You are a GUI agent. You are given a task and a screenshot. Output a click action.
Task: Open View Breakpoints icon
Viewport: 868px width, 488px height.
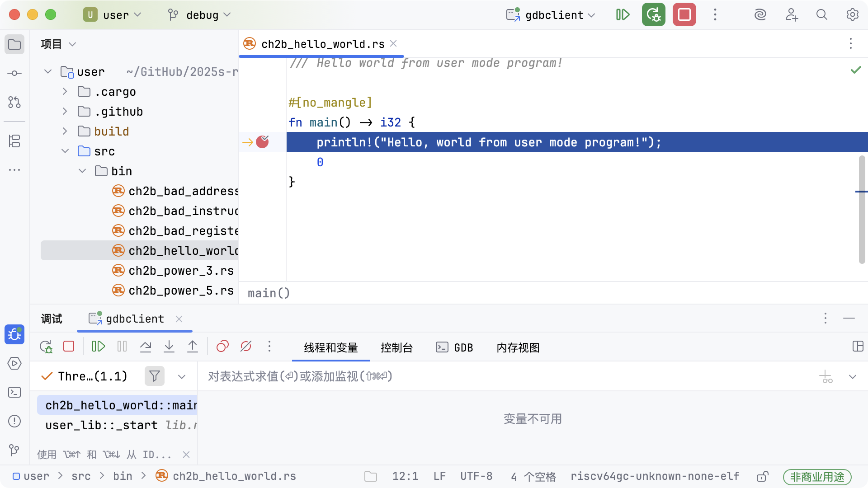pyautogui.click(x=222, y=347)
